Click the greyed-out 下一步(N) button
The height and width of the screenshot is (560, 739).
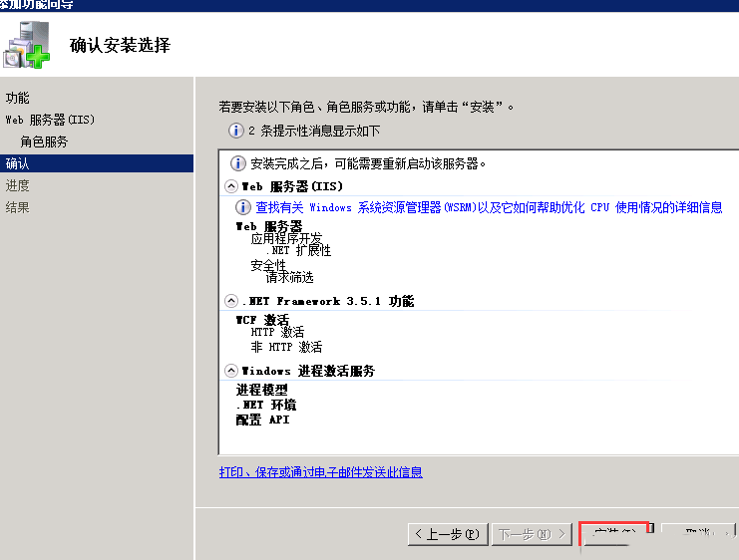click(x=532, y=534)
